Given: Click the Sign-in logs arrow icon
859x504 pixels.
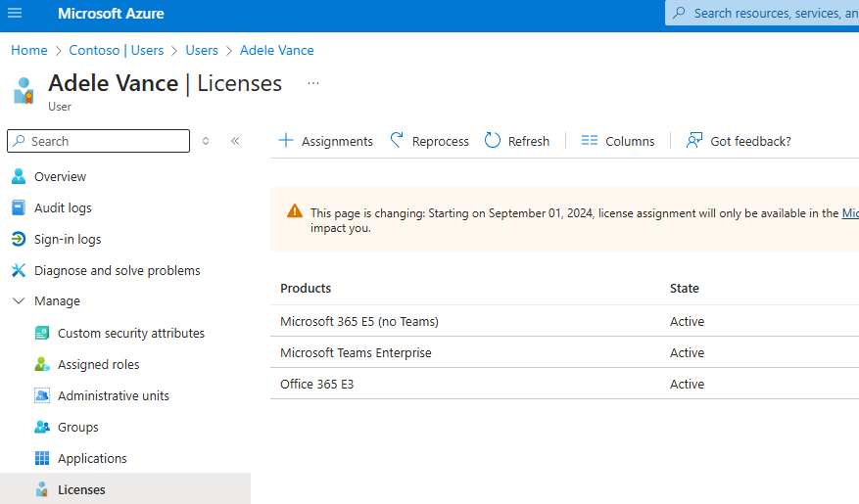Looking at the screenshot, I should (19, 239).
